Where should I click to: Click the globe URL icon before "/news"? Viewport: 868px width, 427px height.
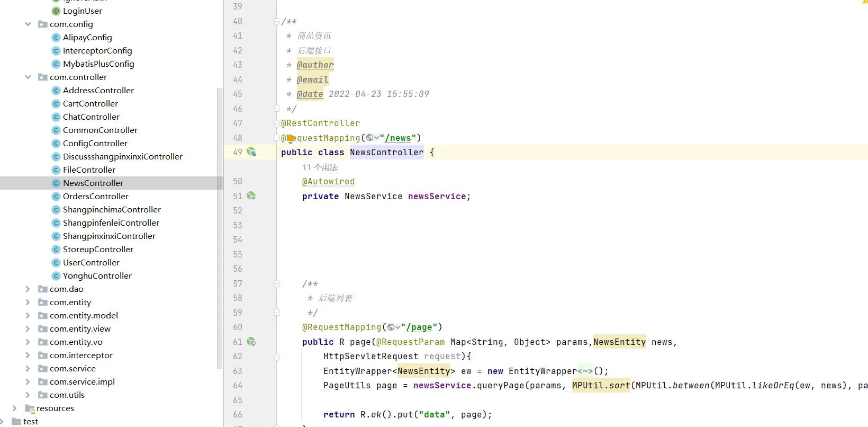pos(370,138)
